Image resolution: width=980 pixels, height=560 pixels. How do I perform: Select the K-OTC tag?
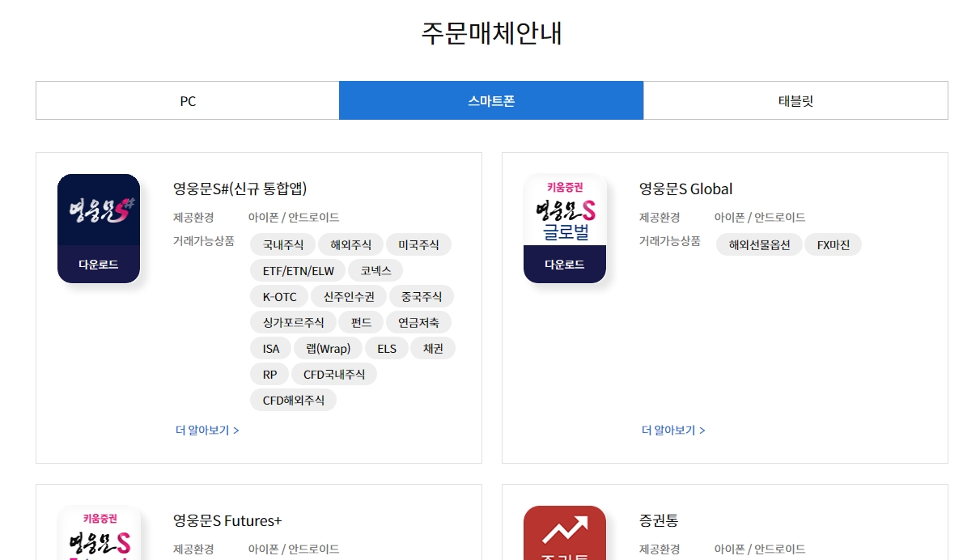pyautogui.click(x=279, y=296)
